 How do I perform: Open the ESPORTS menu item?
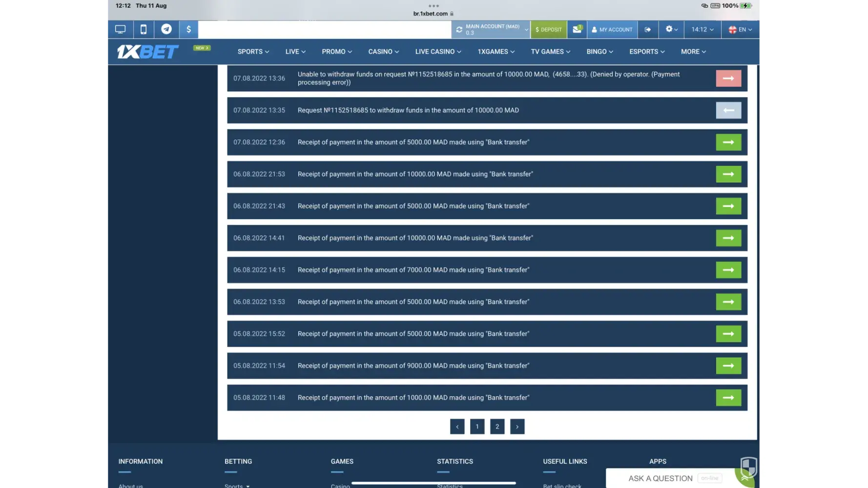[647, 52]
